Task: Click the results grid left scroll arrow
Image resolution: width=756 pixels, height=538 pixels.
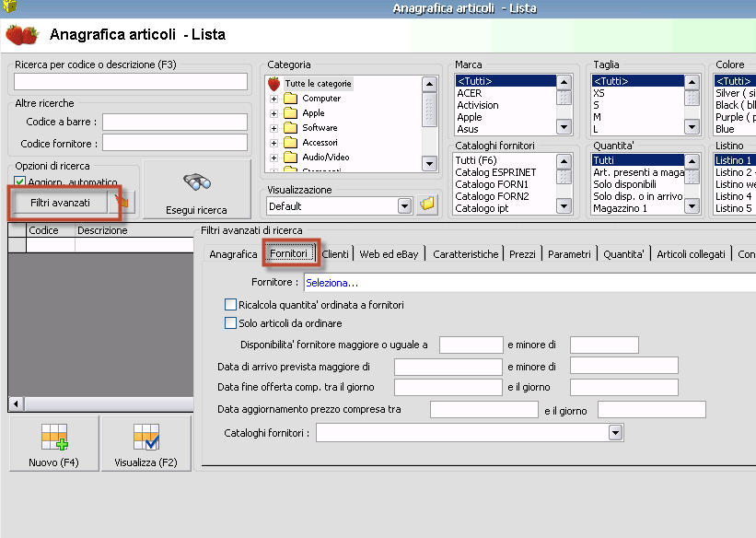Action: tap(17, 403)
